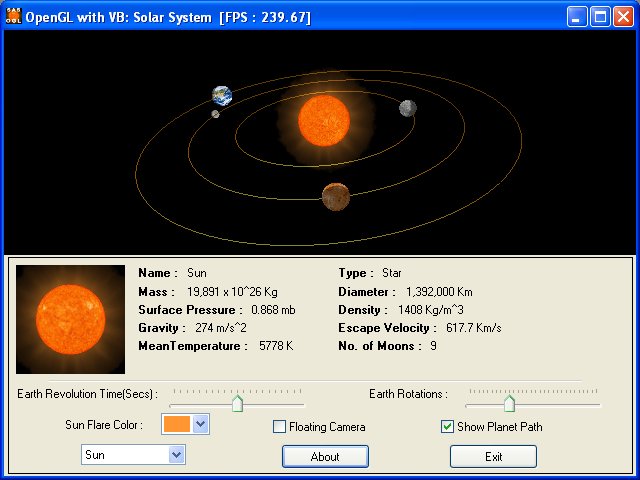Click the brown planet below the Sun

point(335,196)
